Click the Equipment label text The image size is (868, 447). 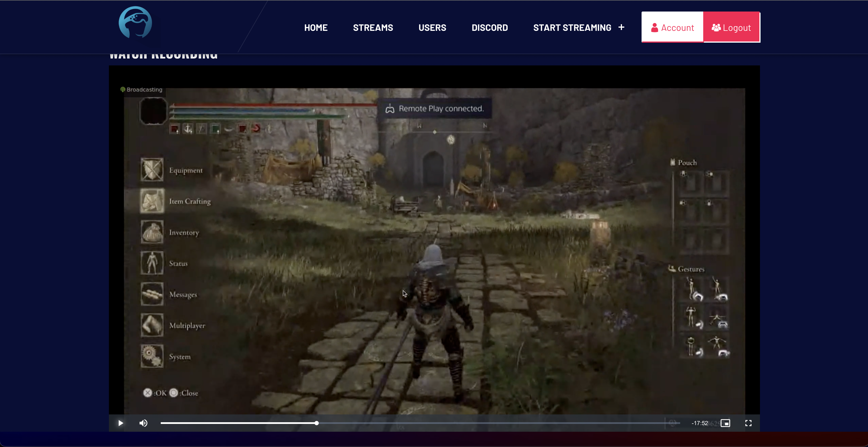(x=186, y=170)
